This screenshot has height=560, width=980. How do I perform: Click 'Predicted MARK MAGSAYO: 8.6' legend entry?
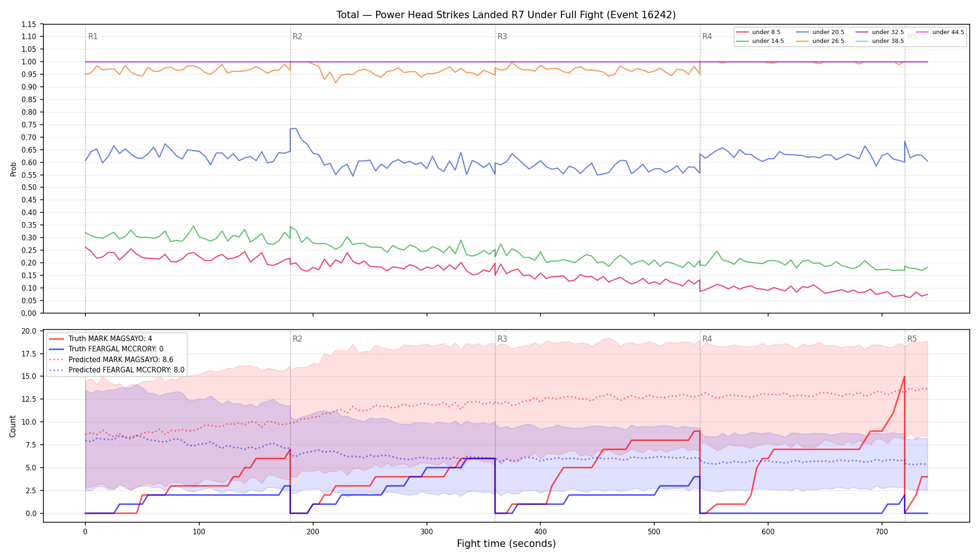pos(111,360)
